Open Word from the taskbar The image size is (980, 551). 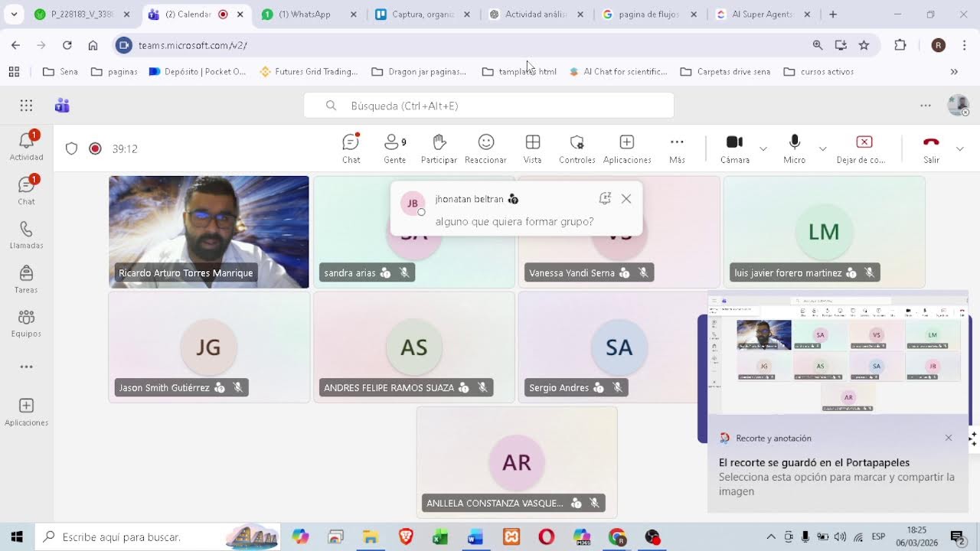click(475, 537)
